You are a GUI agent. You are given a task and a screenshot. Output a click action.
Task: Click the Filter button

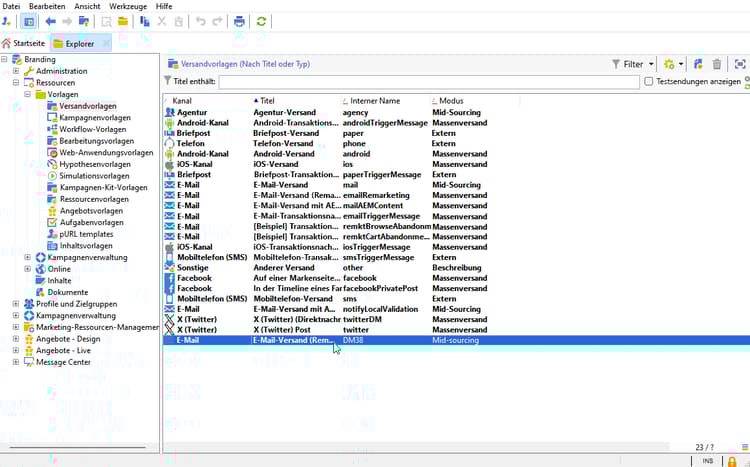(628, 64)
